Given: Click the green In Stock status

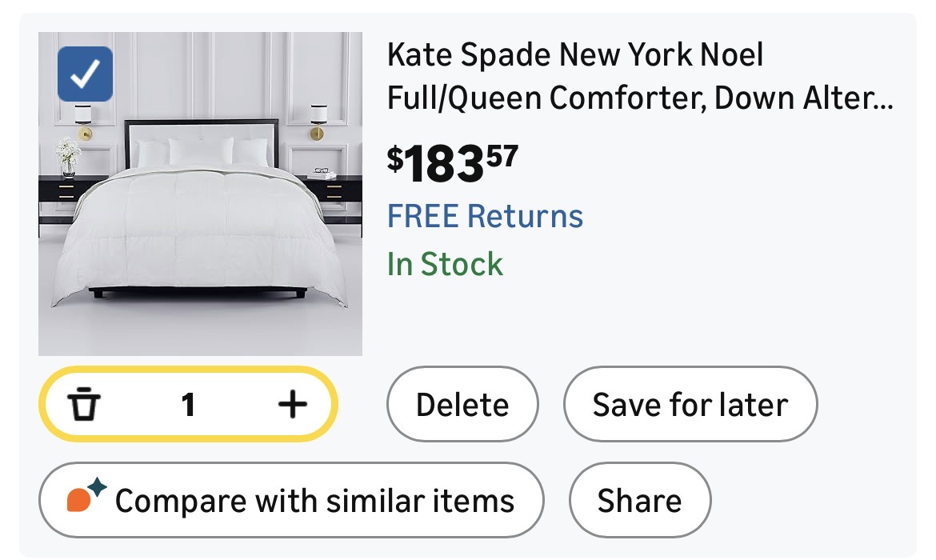Looking at the screenshot, I should coord(445,264).
